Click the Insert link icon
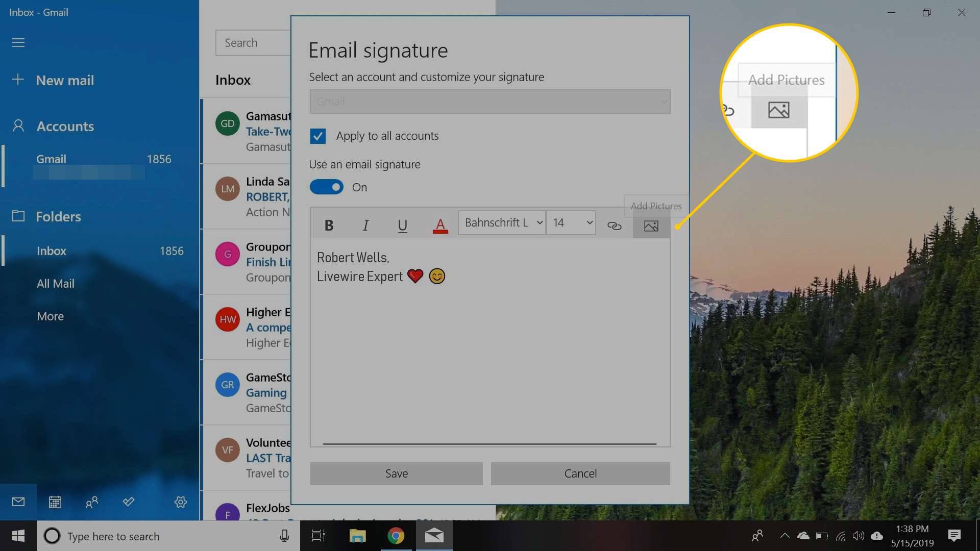 coord(614,226)
